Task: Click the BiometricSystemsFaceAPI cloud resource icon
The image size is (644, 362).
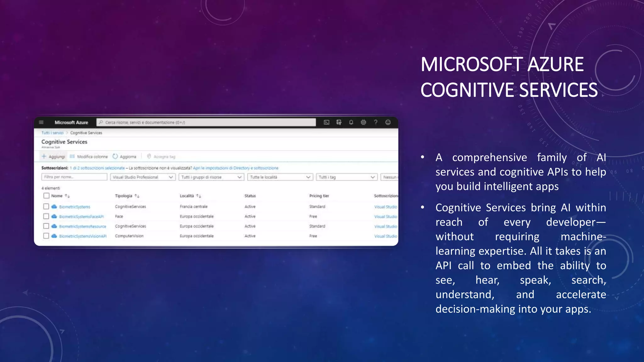Action: click(x=54, y=216)
